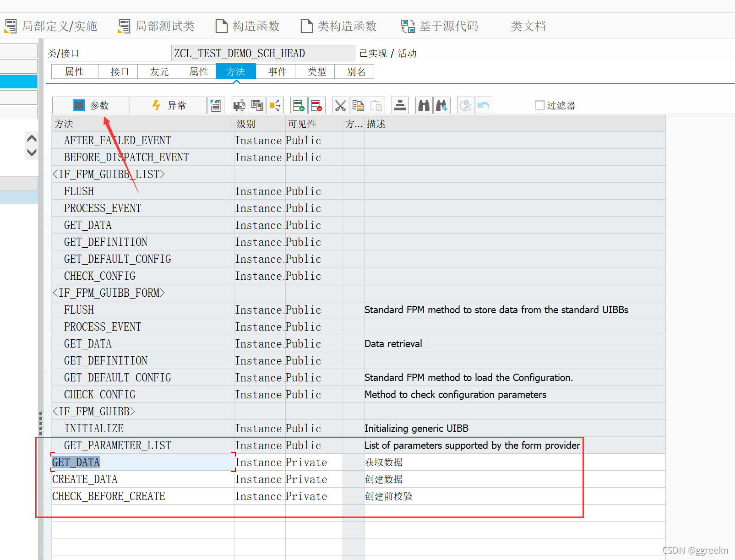Switch to the 类型 tab
Screen dimensions: 735x560
coord(315,72)
